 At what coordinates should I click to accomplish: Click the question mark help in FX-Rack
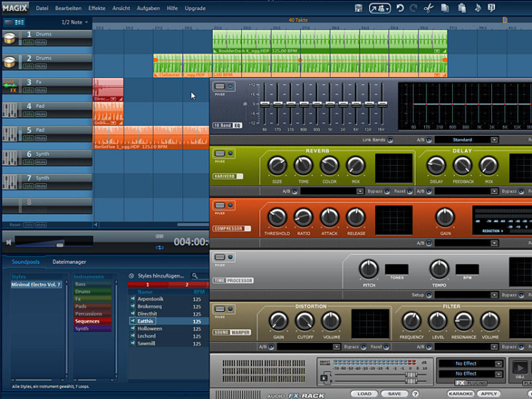click(415, 393)
